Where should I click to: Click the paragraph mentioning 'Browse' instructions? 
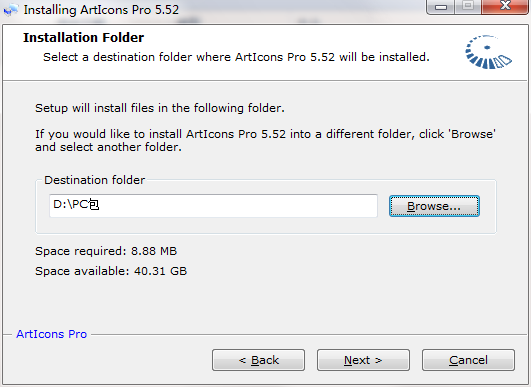(265, 140)
